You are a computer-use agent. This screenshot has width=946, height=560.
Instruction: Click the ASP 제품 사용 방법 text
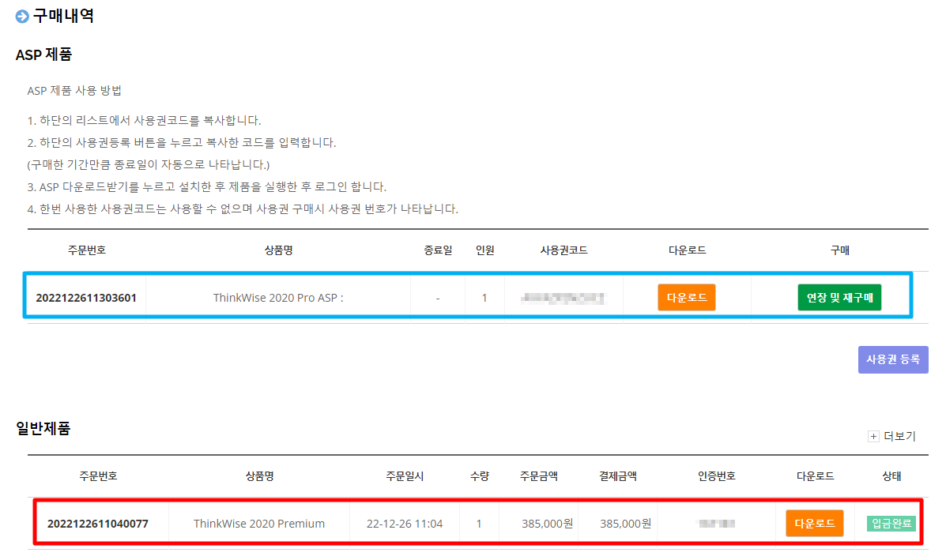(74, 91)
